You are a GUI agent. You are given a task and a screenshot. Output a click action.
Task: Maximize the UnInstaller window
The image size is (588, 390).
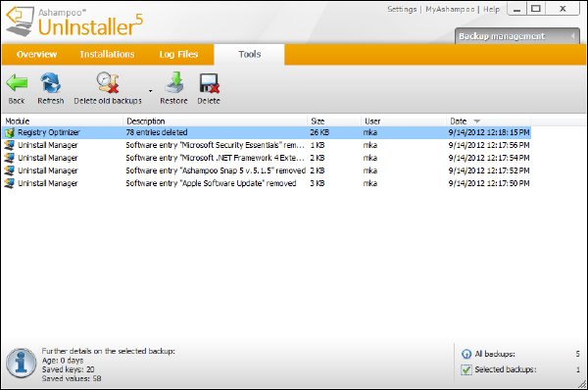[536, 9]
